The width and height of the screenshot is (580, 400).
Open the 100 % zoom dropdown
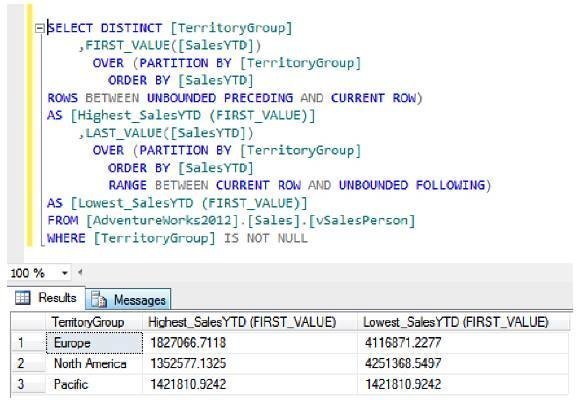64,273
